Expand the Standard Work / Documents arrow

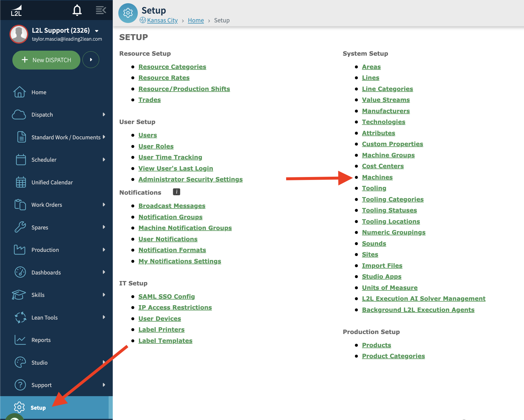pos(104,137)
